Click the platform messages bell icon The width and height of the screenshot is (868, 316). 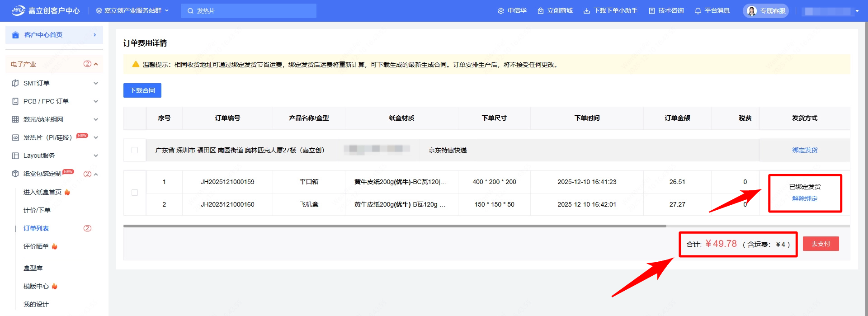point(698,11)
